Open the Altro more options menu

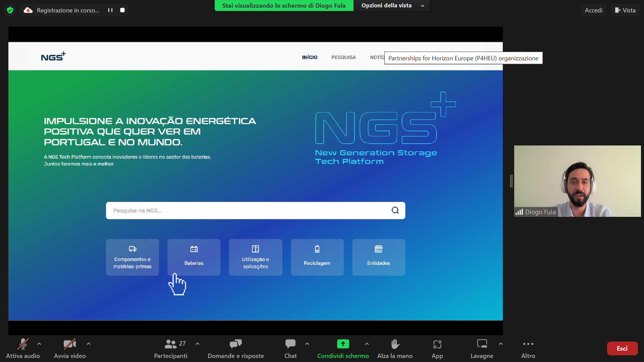tap(528, 349)
